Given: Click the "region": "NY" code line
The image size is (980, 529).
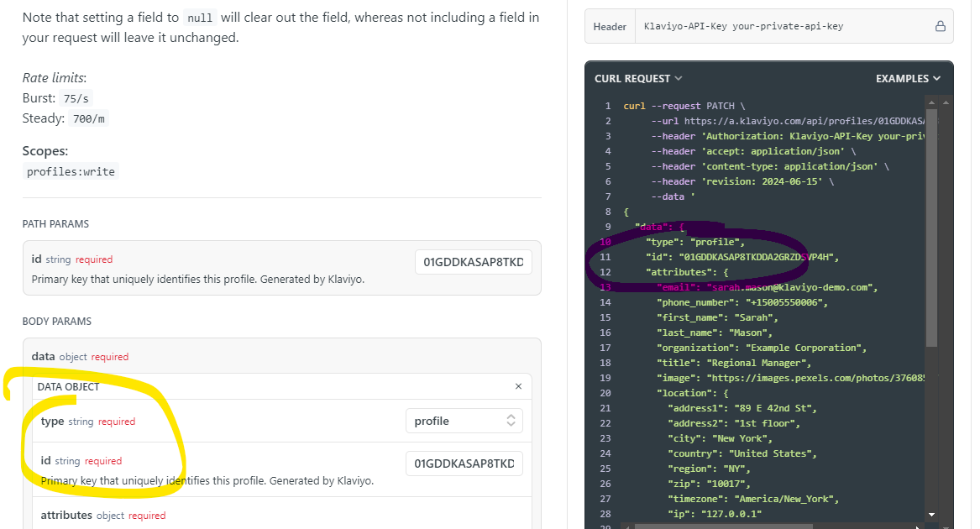Looking at the screenshot, I should pos(709,469).
